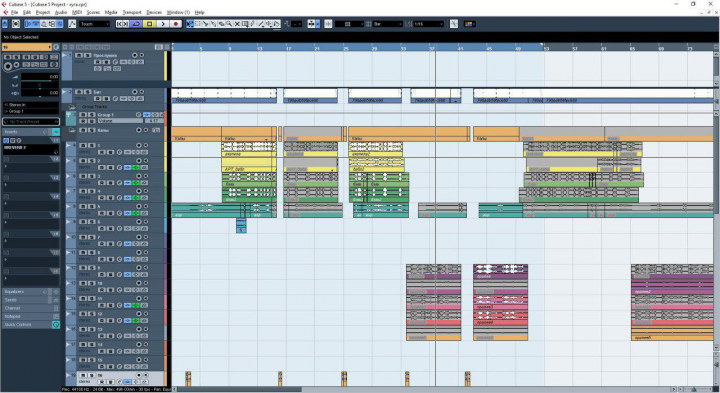The height and width of the screenshot is (393, 720).
Task: Open edit channel settings for track 16
Action: coord(120,382)
